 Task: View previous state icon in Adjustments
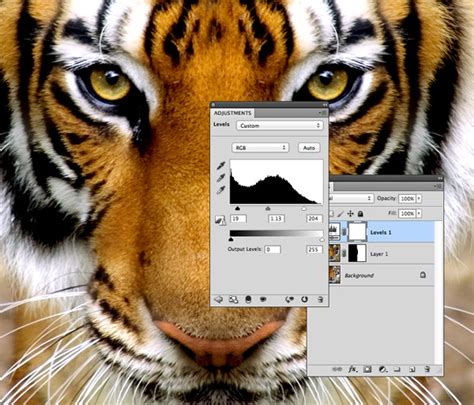(x=289, y=300)
